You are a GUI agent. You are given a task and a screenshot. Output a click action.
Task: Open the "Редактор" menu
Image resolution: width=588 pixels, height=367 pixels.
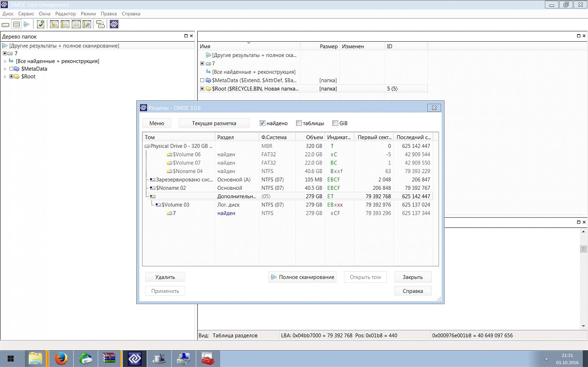[66, 14]
